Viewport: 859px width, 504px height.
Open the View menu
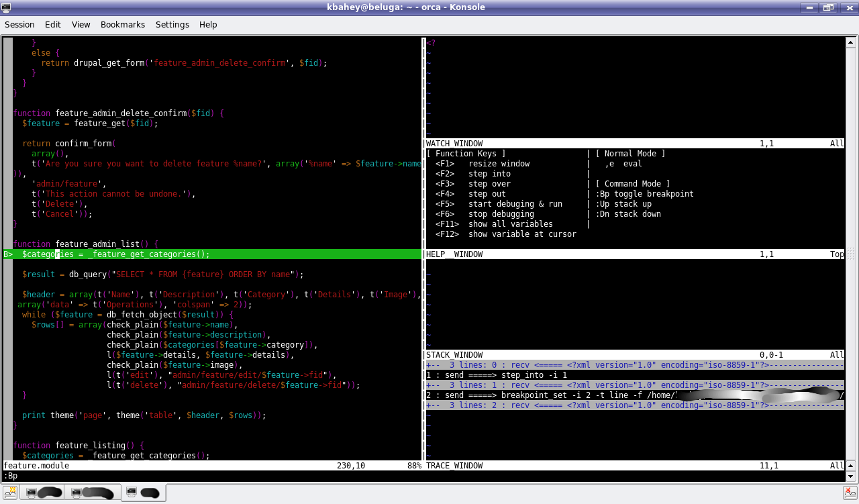pyautogui.click(x=81, y=24)
